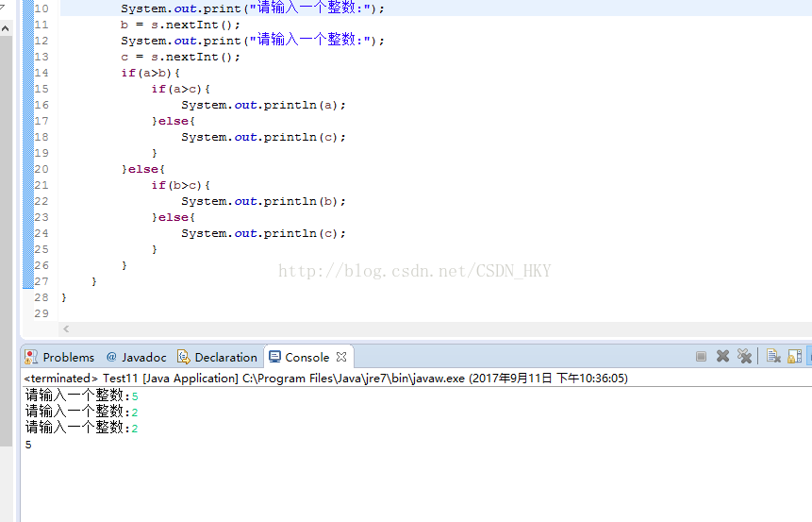Screen dimensions: 812x522
Task: Click 'System.out.println(c);' on line 24
Action: (263, 234)
